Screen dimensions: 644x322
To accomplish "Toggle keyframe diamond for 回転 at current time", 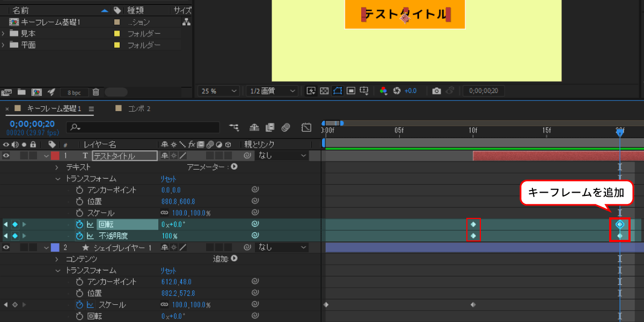I will pos(15,224).
